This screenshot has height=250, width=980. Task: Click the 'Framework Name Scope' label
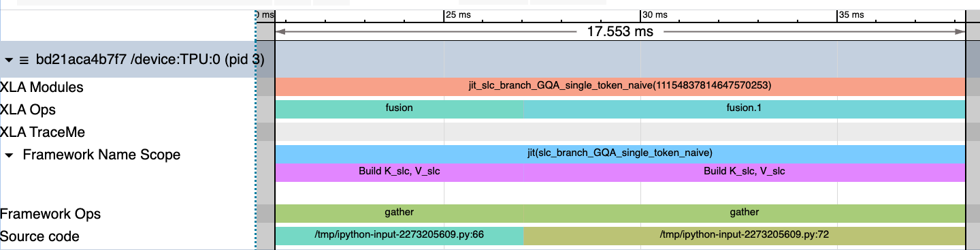pos(101,155)
